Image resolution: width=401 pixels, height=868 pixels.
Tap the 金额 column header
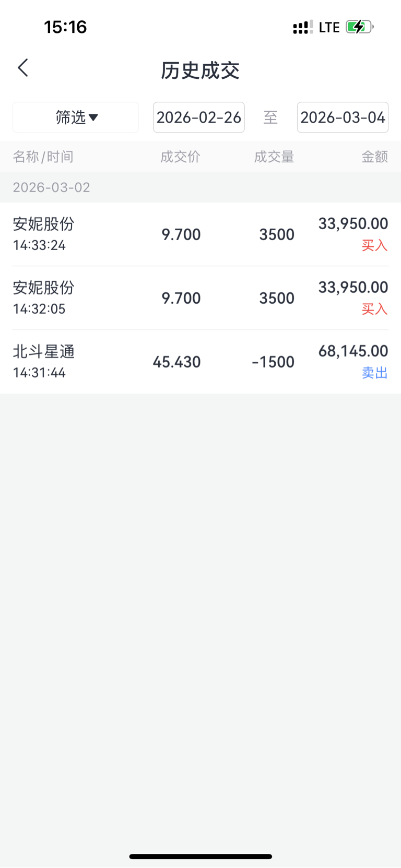(374, 157)
